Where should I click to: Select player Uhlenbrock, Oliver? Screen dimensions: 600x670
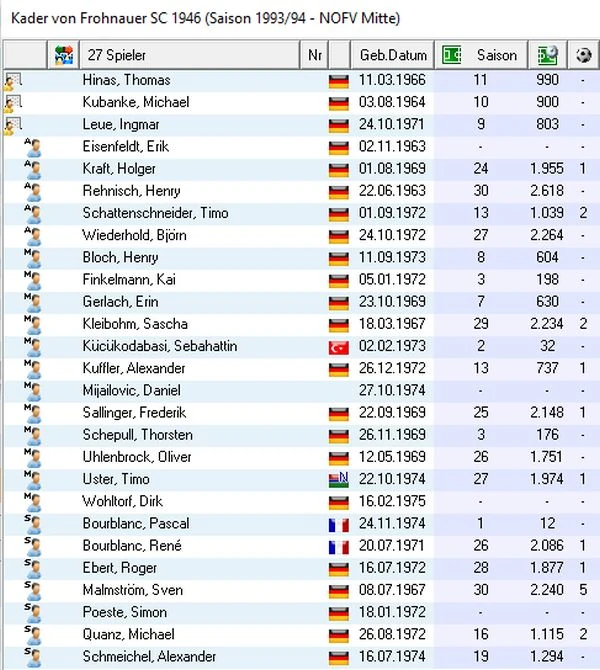pos(137,457)
